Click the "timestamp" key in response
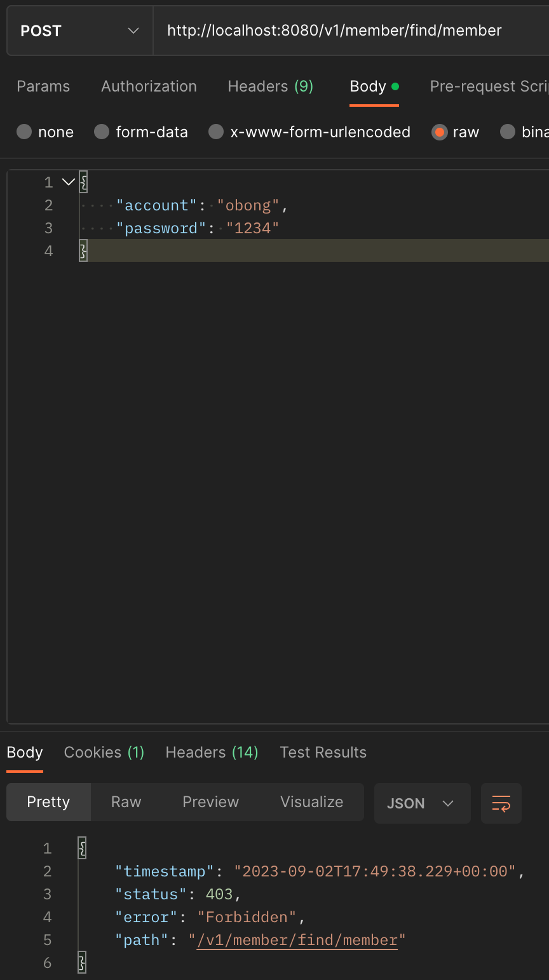This screenshot has width=549, height=980. (x=165, y=871)
